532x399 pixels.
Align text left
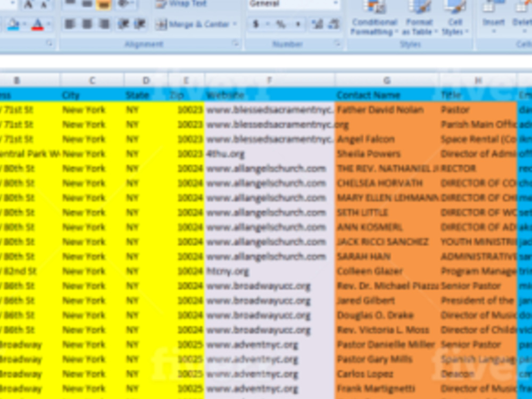(70, 24)
